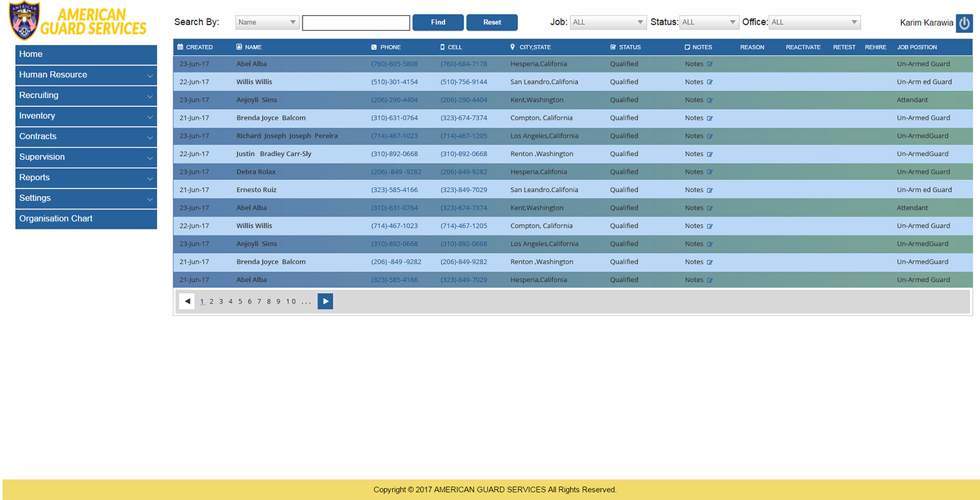Image resolution: width=980 pixels, height=500 pixels.
Task: Click the previous page arrow in pagination
Action: click(x=187, y=302)
